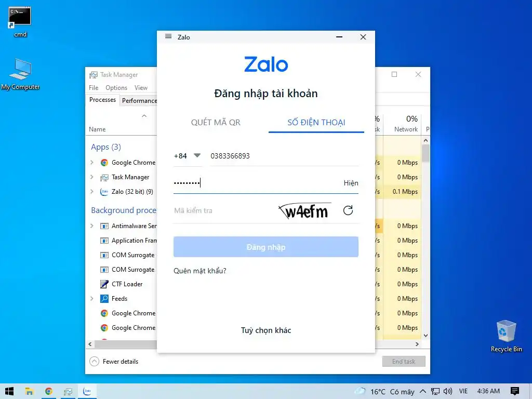Screen dimensions: 532x399
Task: Open the network status tray icon
Action: (x=435, y=392)
